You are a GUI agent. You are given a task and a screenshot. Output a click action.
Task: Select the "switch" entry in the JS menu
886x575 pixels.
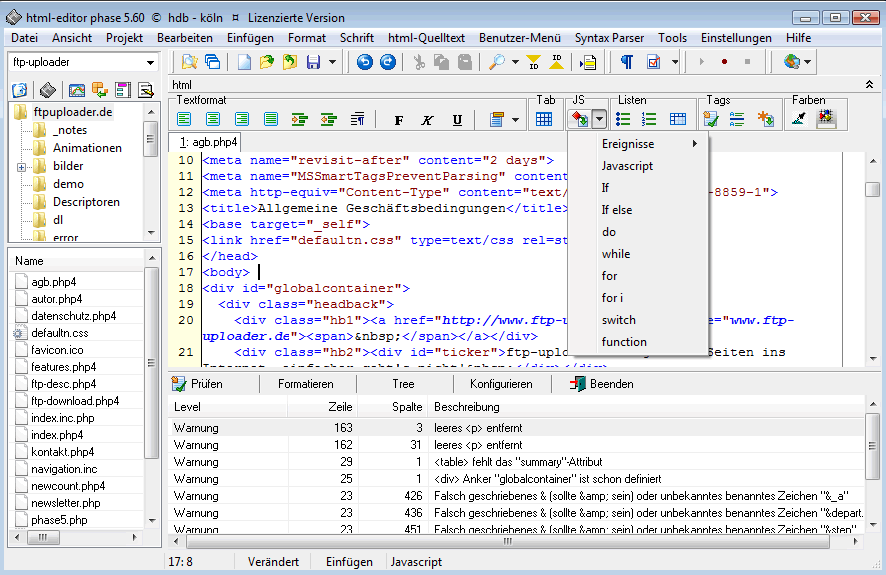point(618,320)
